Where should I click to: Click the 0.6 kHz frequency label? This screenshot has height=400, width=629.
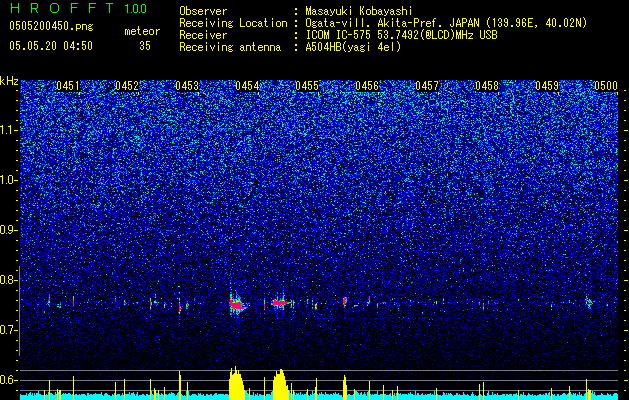tap(8, 380)
